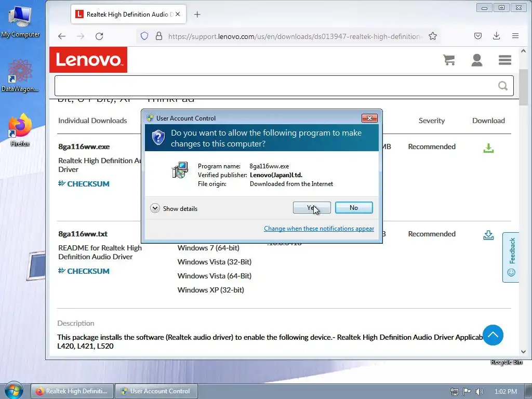Open tracking protection shield icon
Image resolution: width=532 pixels, height=399 pixels.
pyautogui.click(x=144, y=36)
